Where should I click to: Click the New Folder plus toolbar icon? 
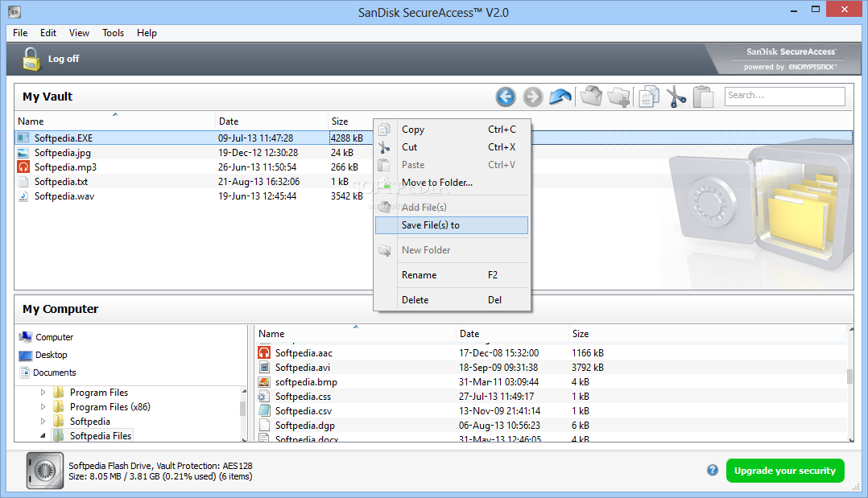click(x=619, y=97)
